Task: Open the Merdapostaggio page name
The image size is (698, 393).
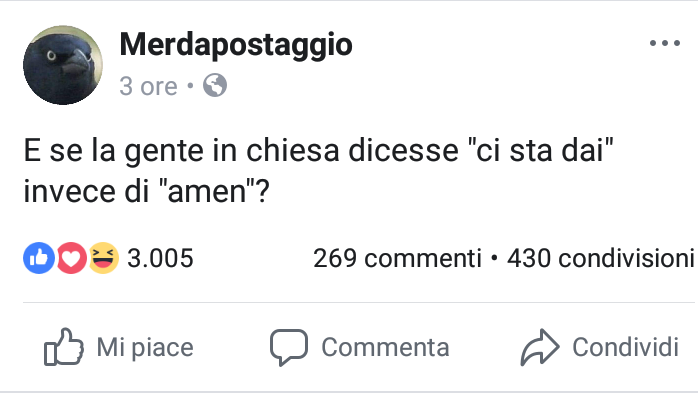Action: coord(236,45)
